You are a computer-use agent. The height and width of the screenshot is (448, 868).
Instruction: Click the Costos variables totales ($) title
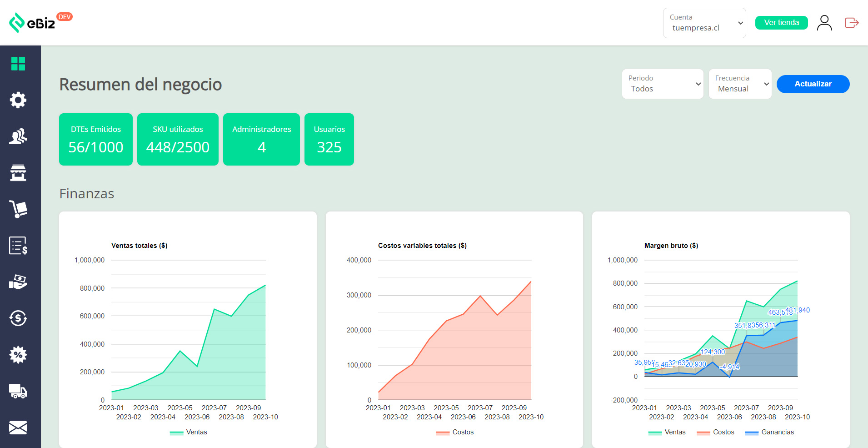click(422, 246)
